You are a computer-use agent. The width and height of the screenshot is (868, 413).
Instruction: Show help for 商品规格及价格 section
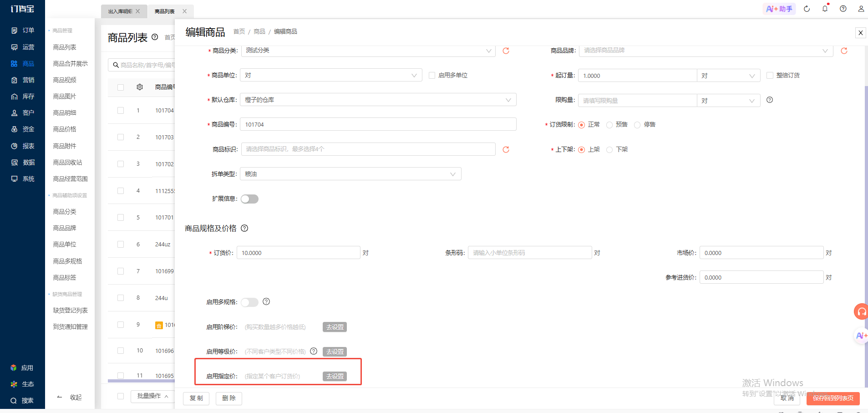244,228
